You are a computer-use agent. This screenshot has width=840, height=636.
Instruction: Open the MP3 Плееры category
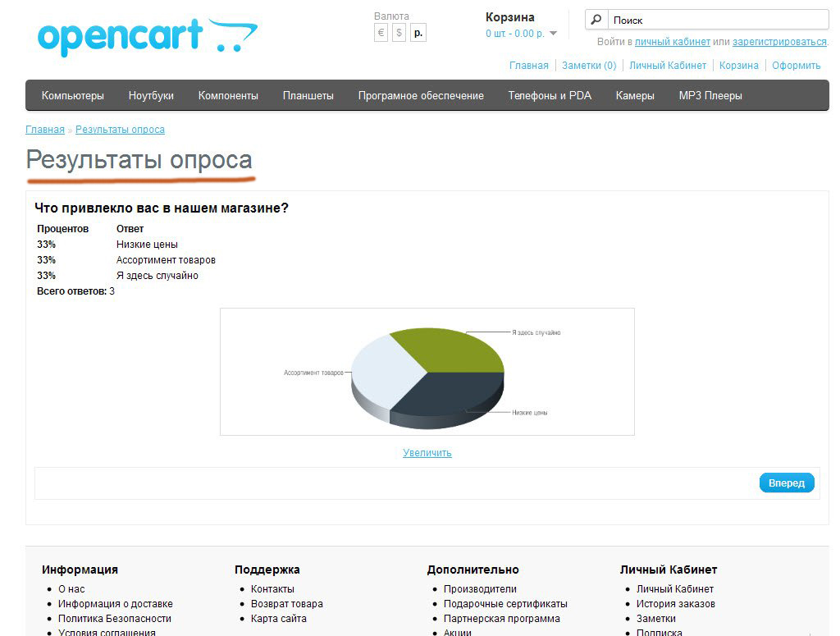[710, 95]
